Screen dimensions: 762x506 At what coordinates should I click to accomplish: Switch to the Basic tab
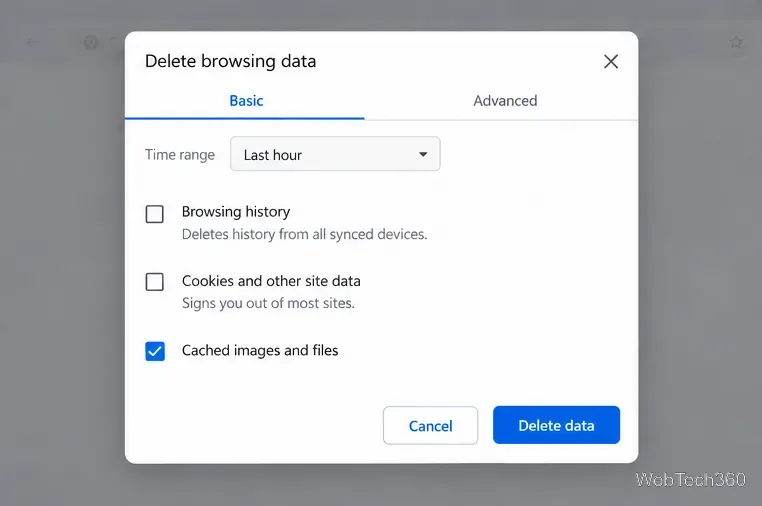(x=245, y=101)
